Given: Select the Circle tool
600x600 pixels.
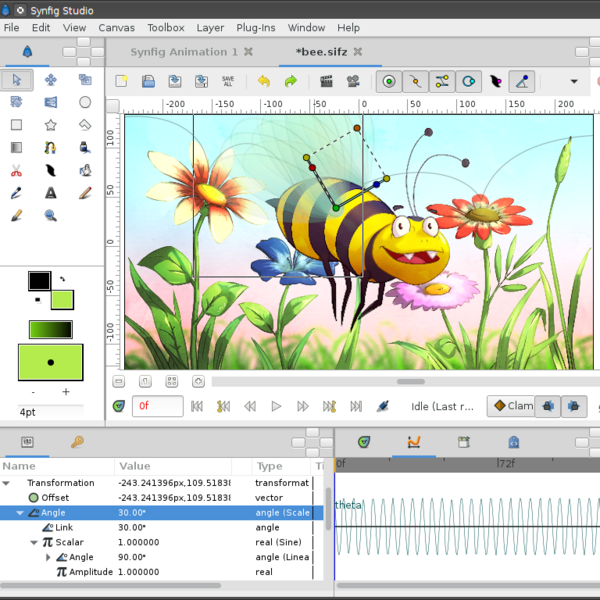Looking at the screenshot, I should (x=85, y=102).
